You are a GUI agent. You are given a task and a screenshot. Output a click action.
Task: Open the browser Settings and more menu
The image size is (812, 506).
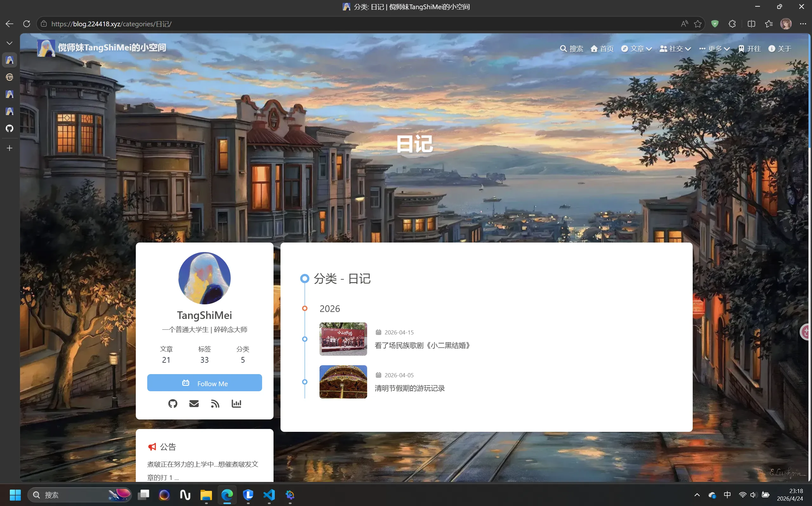(803, 24)
